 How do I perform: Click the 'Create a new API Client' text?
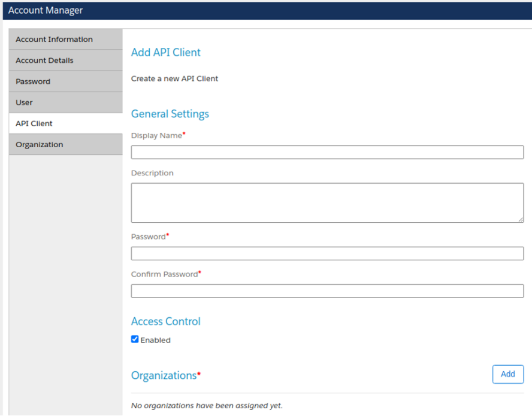174,78
